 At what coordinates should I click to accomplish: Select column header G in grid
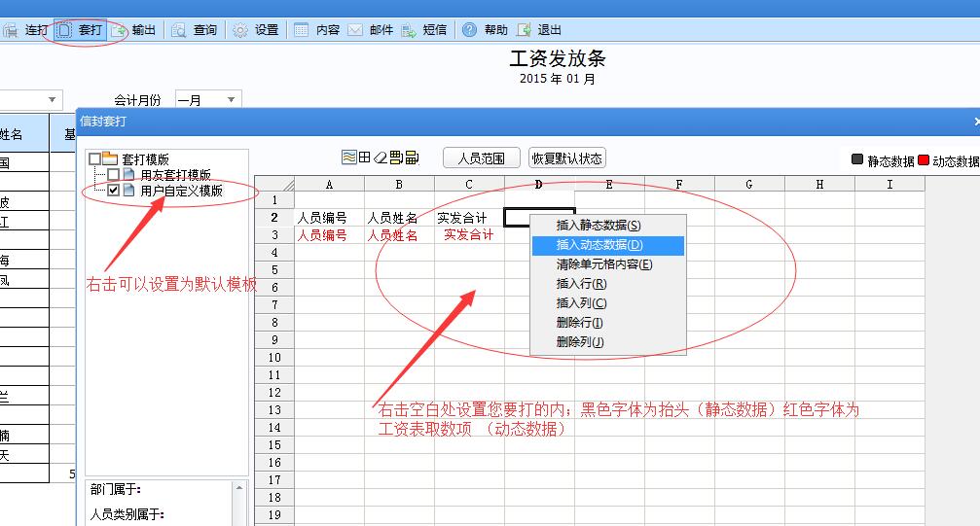pos(749,184)
